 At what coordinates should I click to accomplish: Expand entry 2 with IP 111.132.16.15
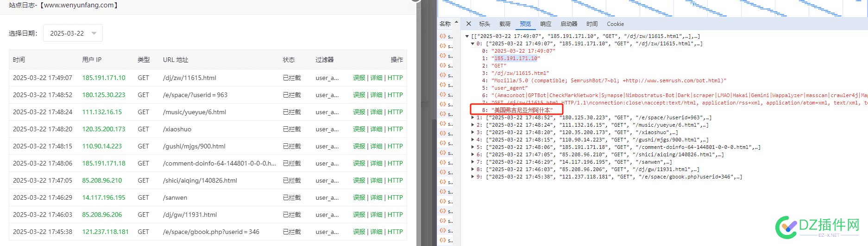click(x=472, y=125)
